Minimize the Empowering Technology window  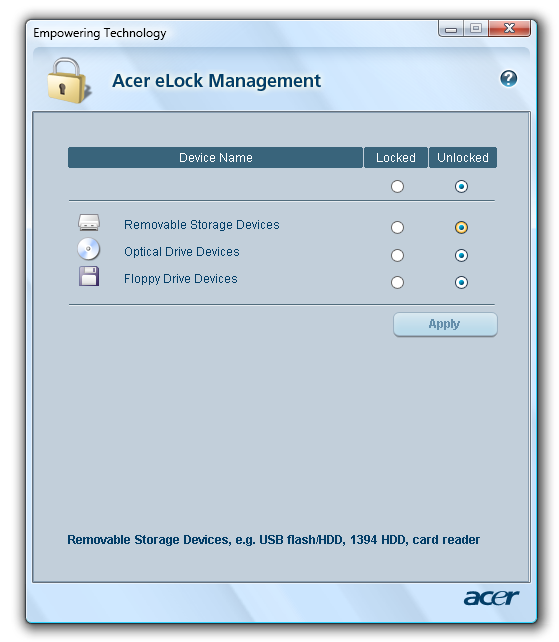click(451, 29)
